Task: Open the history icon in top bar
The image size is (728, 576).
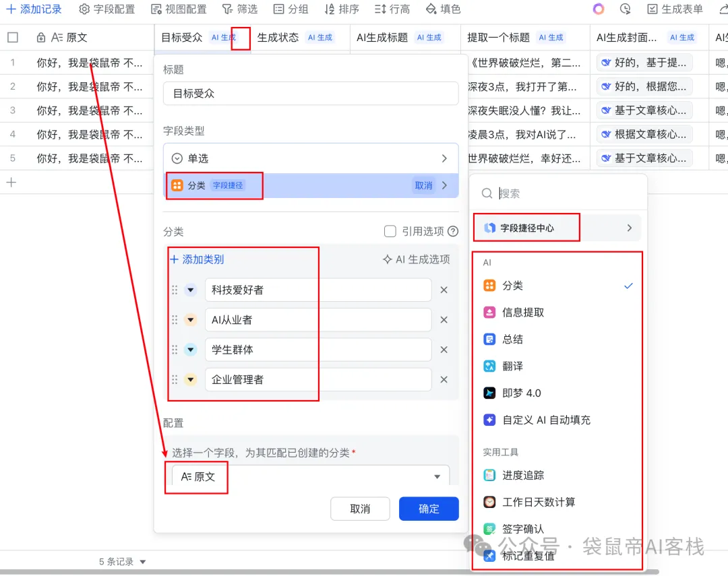Action: point(625,9)
